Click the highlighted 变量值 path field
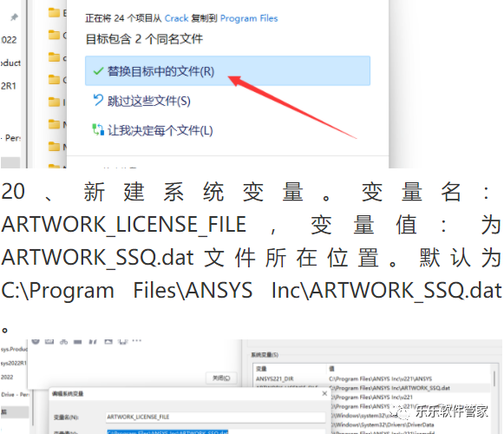The image size is (504, 434). pyautogui.click(x=215, y=431)
